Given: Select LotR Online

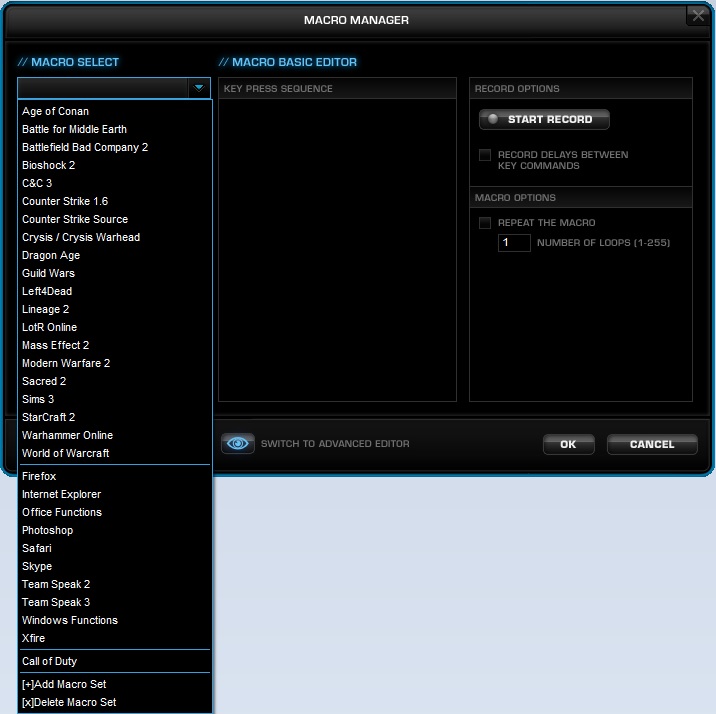Looking at the screenshot, I should pos(115,327).
